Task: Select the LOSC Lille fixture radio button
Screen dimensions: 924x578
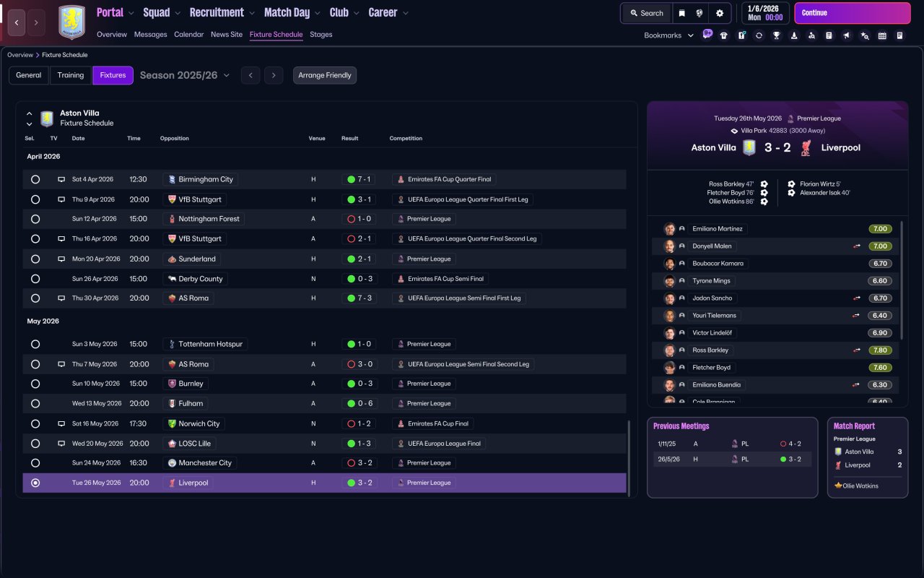Action: point(35,444)
